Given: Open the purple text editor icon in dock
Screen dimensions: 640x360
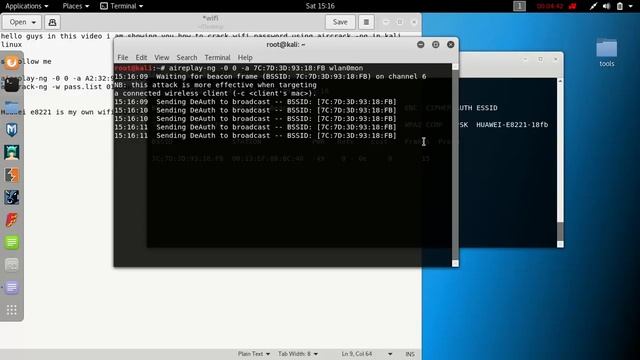Looking at the screenshot, I should click(11, 287).
